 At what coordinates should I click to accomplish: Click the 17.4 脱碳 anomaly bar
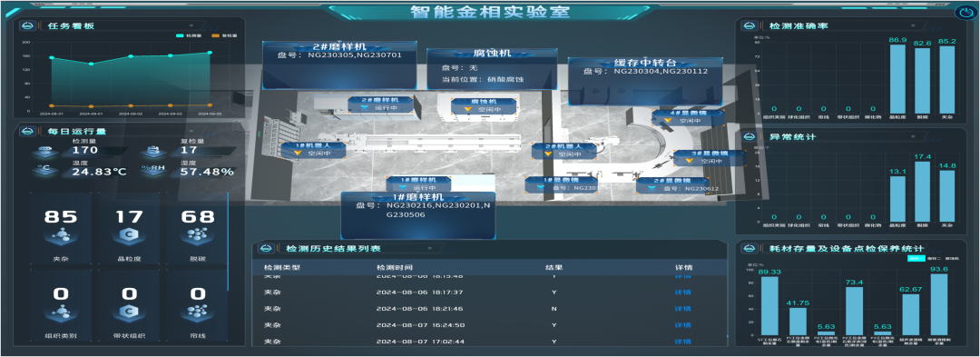pyautogui.click(x=922, y=192)
